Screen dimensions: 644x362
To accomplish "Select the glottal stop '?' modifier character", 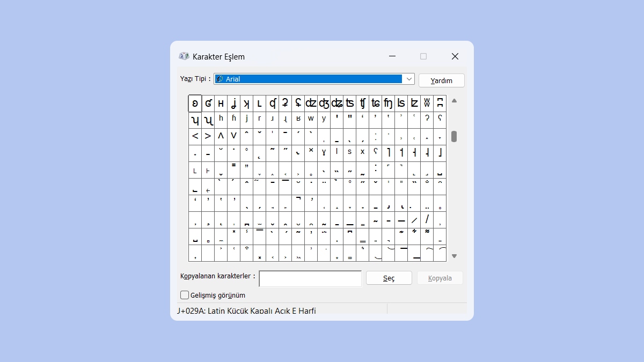I will [427, 120].
